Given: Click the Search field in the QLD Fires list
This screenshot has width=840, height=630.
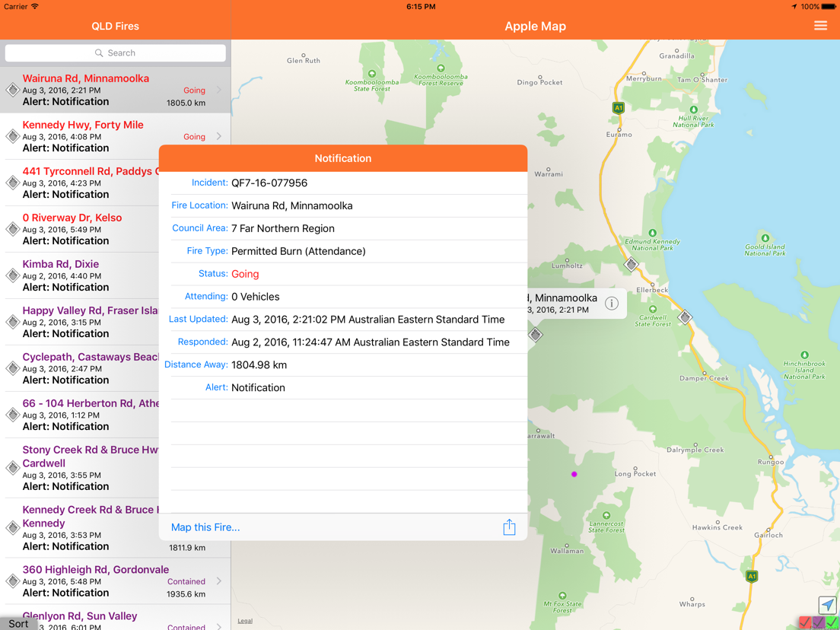Looking at the screenshot, I should pyautogui.click(x=115, y=52).
